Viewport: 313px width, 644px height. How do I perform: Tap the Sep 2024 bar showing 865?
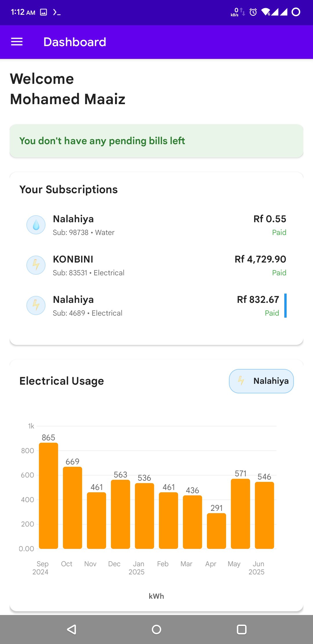(48, 495)
